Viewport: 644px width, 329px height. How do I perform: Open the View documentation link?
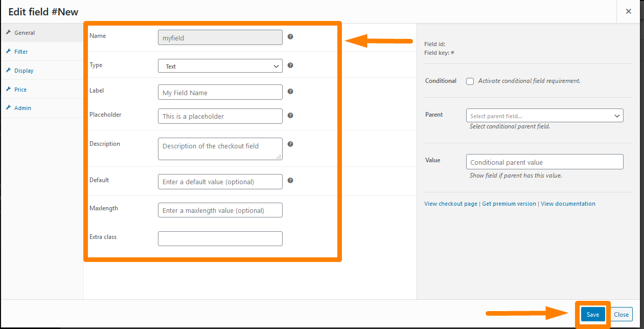[x=568, y=204]
